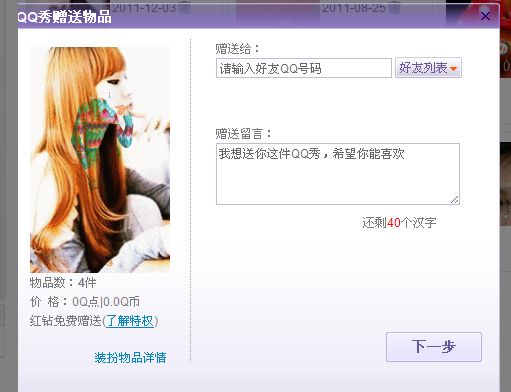The width and height of the screenshot is (511, 392).
Task: Open 装扮物品详情 link
Action: 130,357
